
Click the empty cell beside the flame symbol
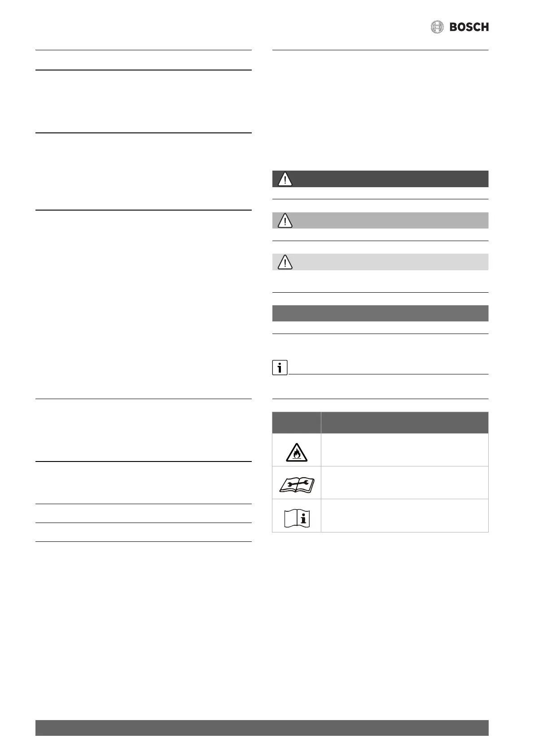[x=404, y=450]
